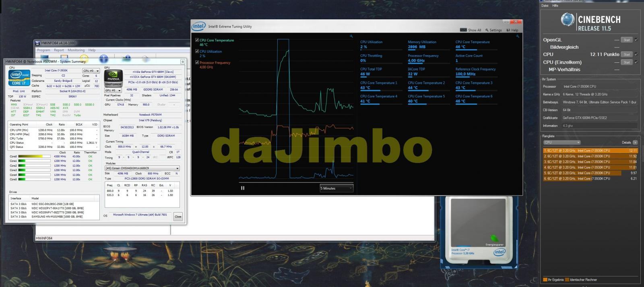Toggle the Processor Frequency graph checkbox
This screenshot has height=287, width=644.
[x=197, y=62]
